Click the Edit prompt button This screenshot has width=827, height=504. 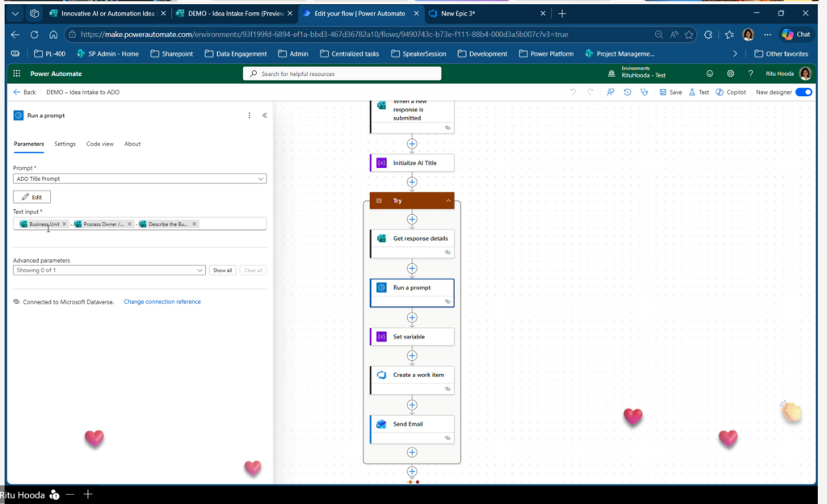pyautogui.click(x=32, y=197)
